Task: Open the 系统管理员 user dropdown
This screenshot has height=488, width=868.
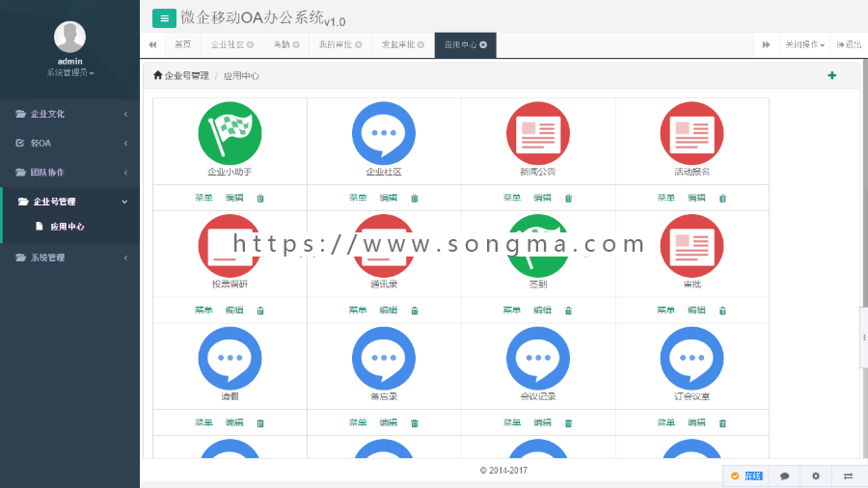Action: pos(70,72)
